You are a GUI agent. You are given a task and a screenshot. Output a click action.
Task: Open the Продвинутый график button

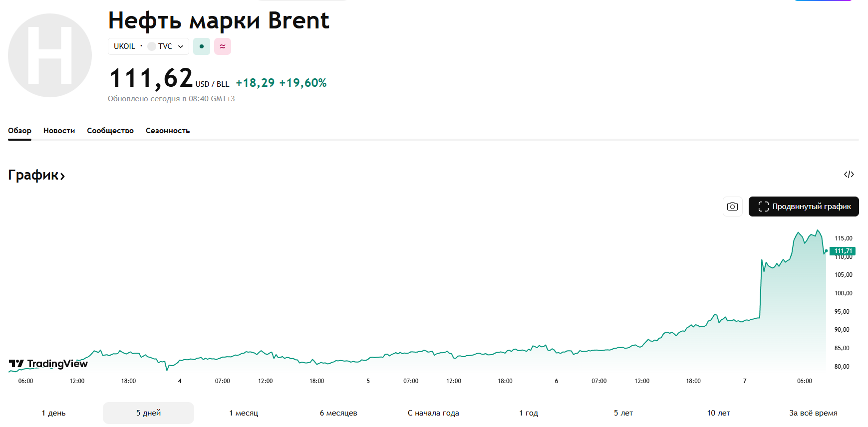point(804,207)
